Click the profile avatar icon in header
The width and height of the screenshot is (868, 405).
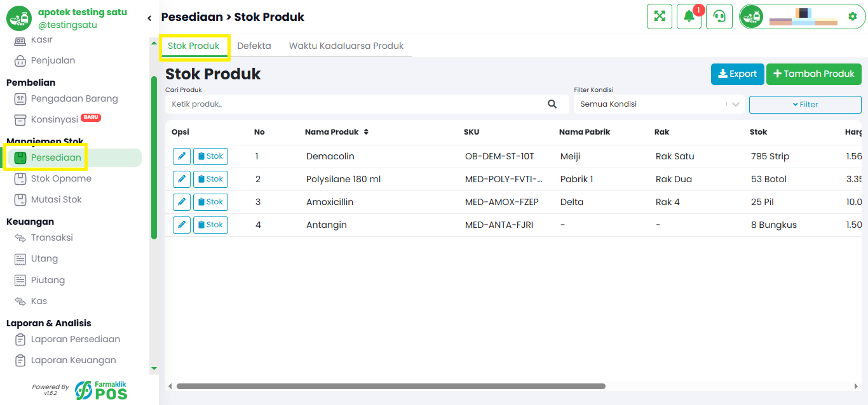[x=752, y=17]
